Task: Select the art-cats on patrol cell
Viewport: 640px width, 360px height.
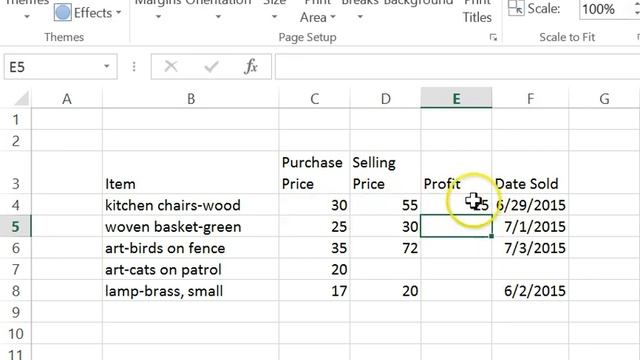Action: pos(191,269)
